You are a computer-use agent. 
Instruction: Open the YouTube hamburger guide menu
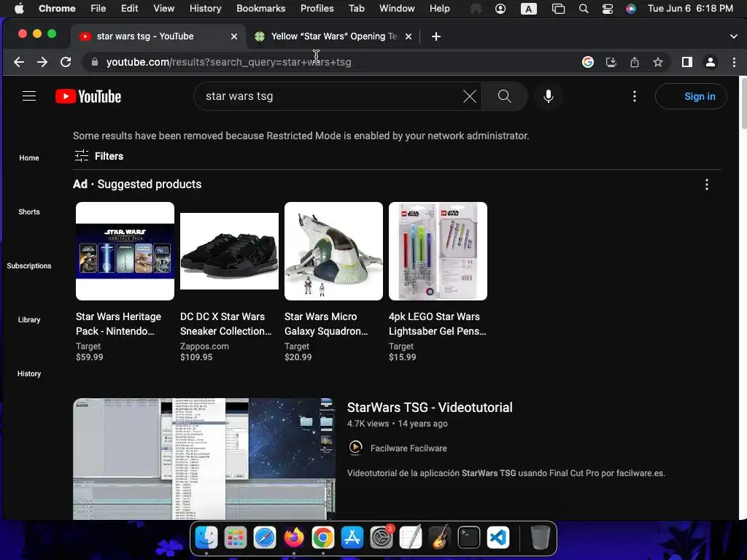tap(29, 96)
